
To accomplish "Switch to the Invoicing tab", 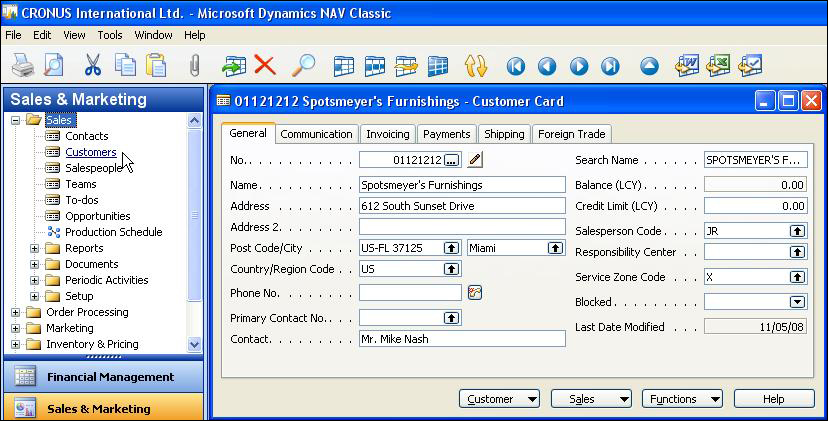I will [x=388, y=134].
